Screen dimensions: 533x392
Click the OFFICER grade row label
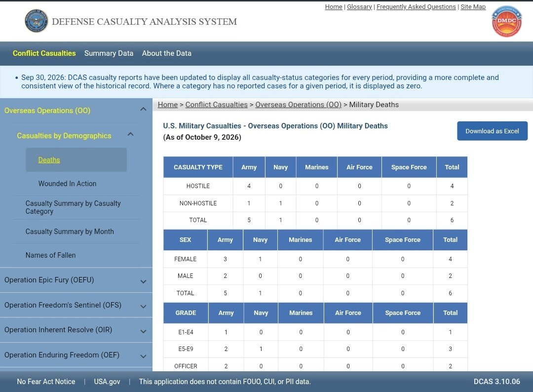(186, 366)
